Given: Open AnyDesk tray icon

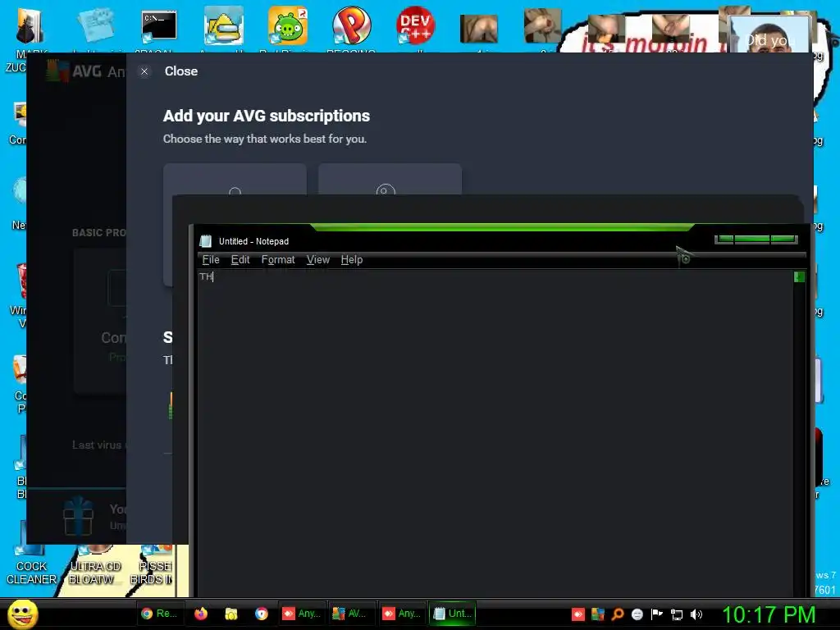Looking at the screenshot, I should tap(578, 614).
